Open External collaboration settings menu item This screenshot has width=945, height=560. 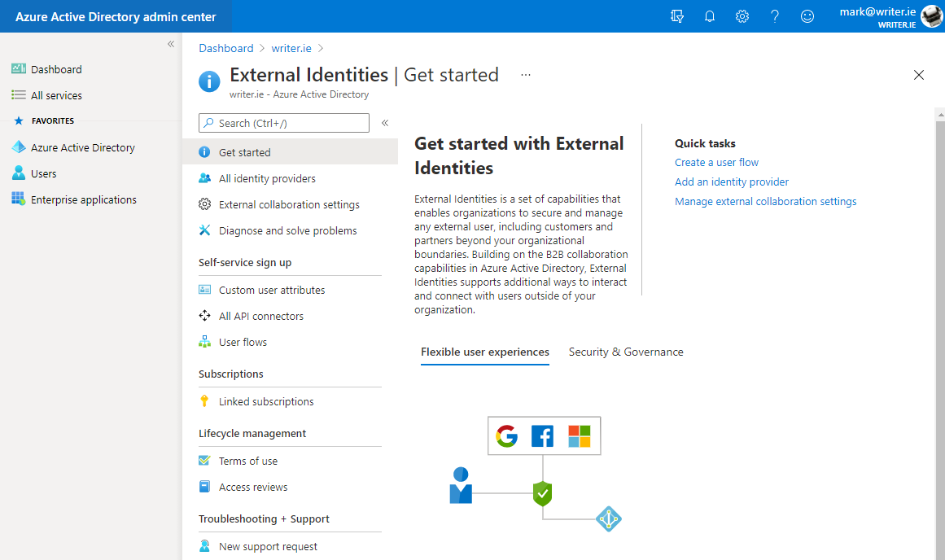coord(290,204)
